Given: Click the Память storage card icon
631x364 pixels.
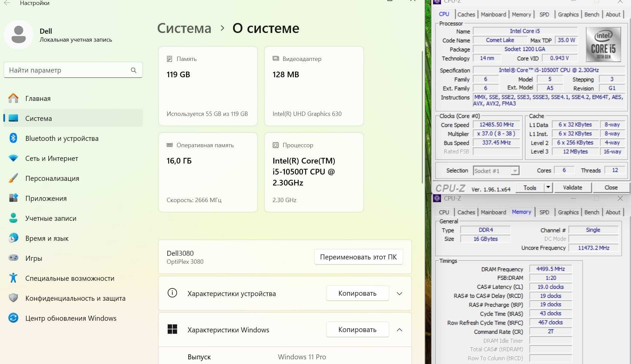Looking at the screenshot, I should point(169,59).
